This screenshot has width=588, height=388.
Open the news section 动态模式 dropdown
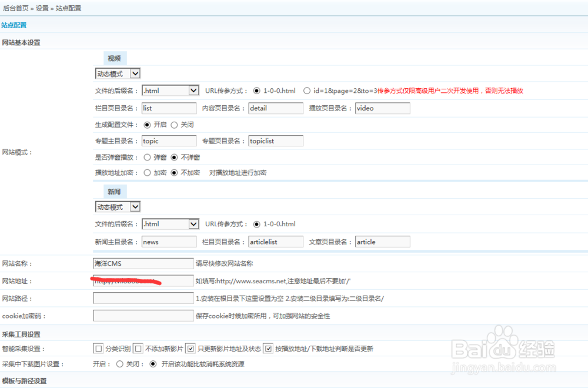[117, 206]
